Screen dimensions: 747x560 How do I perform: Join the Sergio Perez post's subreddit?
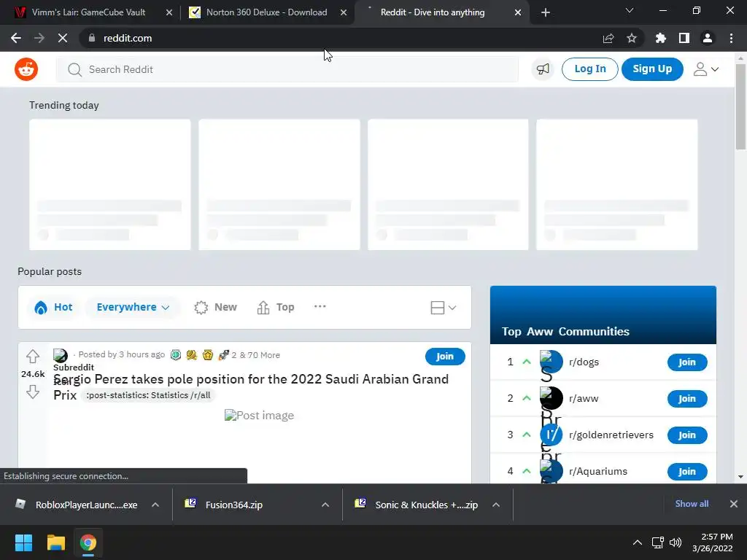coord(445,356)
